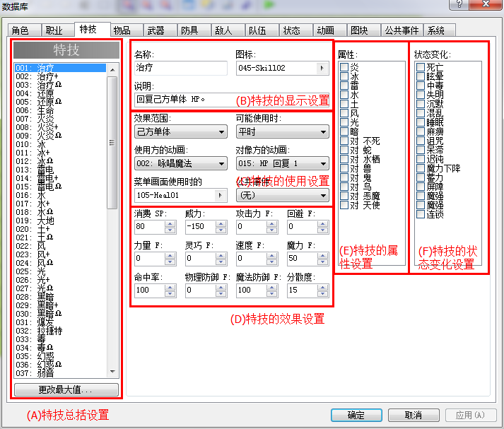The height and width of the screenshot is (429, 504).
Task: Click the skill list scrollbar thumb
Action: [112, 143]
